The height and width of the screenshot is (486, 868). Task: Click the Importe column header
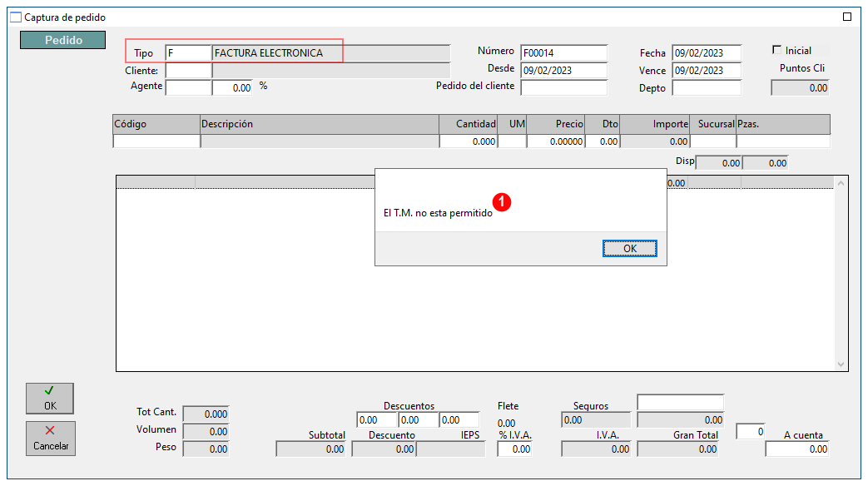[655, 124]
